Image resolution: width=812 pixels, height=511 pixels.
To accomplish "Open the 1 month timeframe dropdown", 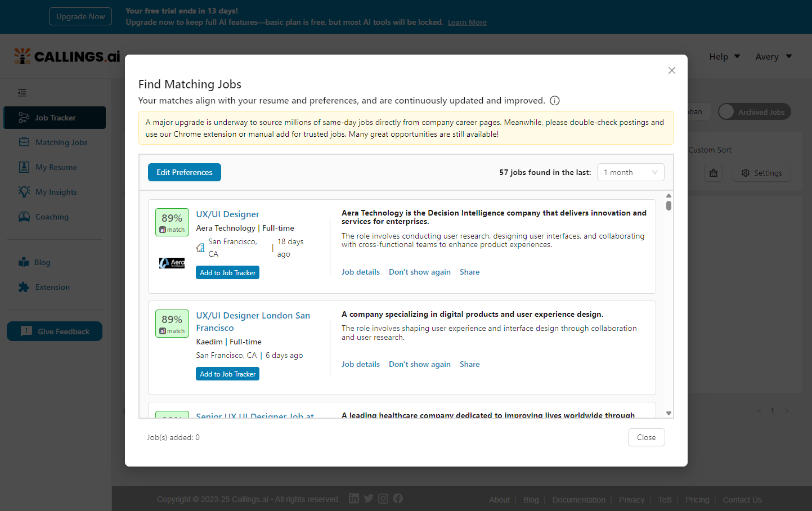I will coord(630,172).
